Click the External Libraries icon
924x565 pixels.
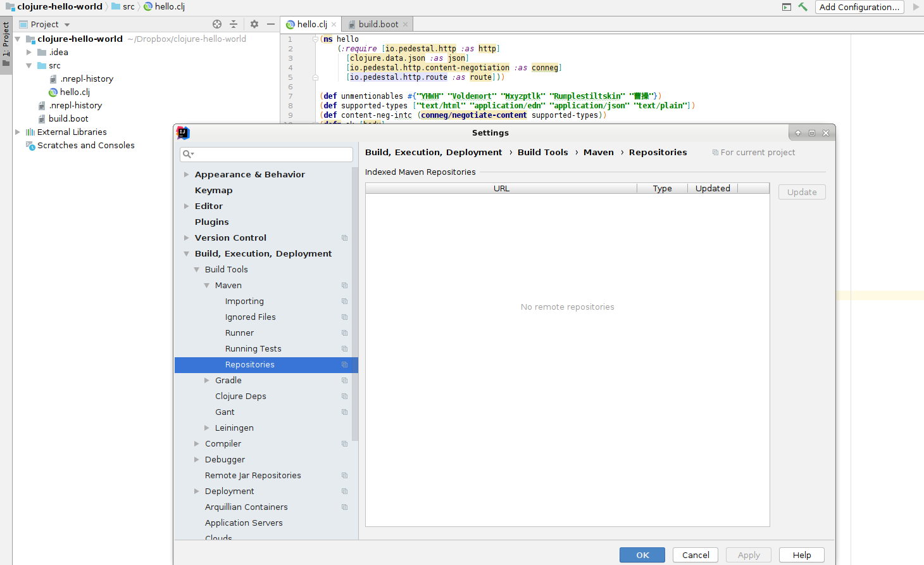click(30, 132)
